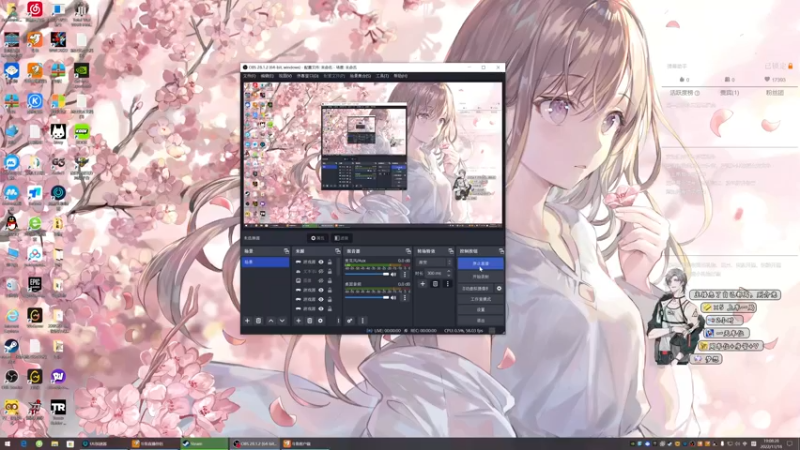Open 停靠窗口(D) menu in OBS
Image resolution: width=800 pixels, height=450 pixels.
tap(308, 76)
